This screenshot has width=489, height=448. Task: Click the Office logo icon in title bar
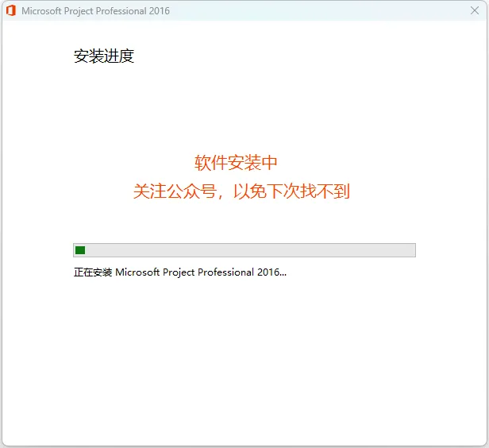point(11,10)
